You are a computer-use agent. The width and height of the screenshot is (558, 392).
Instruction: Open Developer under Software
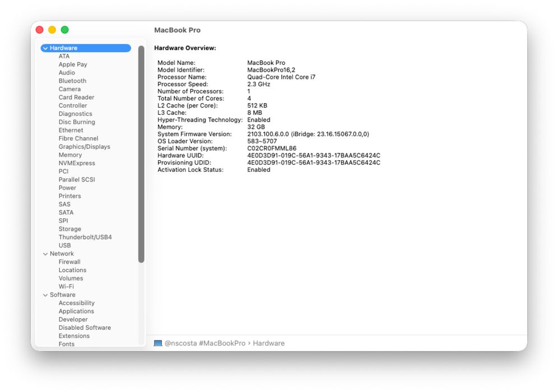pyautogui.click(x=73, y=319)
